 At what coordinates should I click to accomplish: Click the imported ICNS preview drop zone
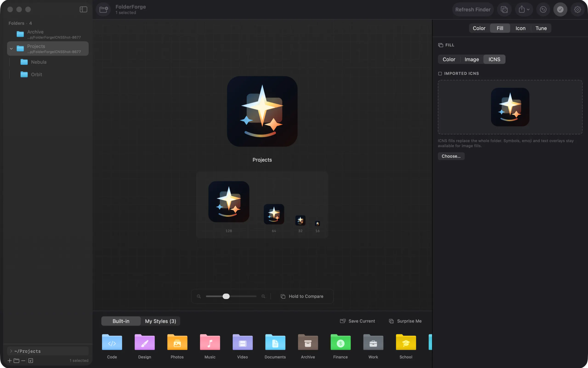[510, 107]
